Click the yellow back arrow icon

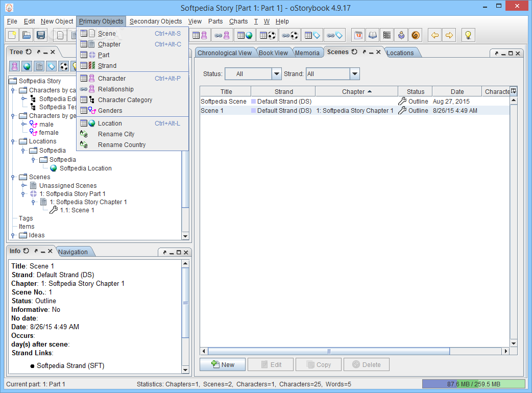(x=435, y=35)
